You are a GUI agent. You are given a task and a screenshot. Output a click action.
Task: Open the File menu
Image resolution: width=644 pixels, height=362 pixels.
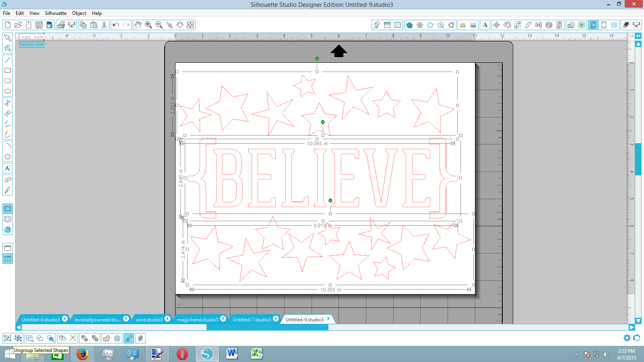click(6, 13)
